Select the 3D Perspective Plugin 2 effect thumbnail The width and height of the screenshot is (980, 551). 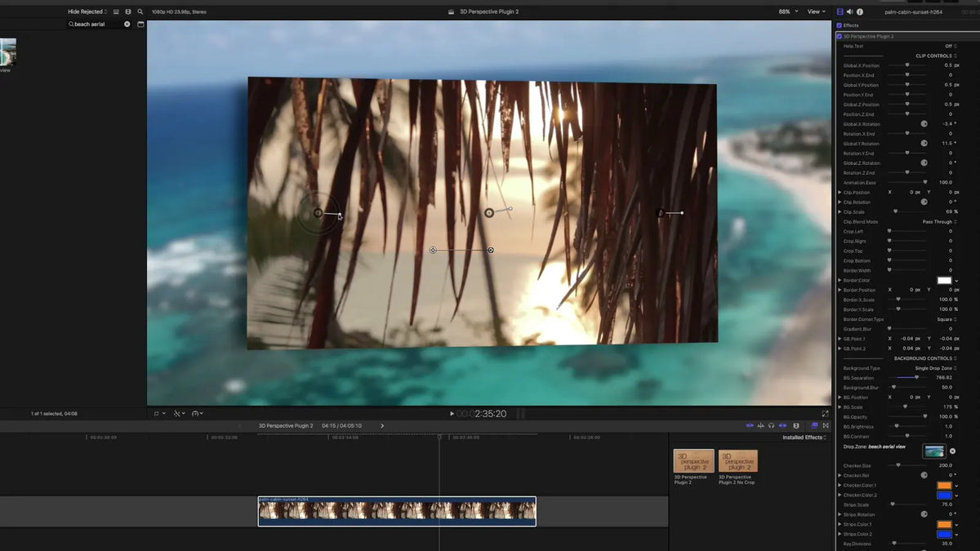693,461
